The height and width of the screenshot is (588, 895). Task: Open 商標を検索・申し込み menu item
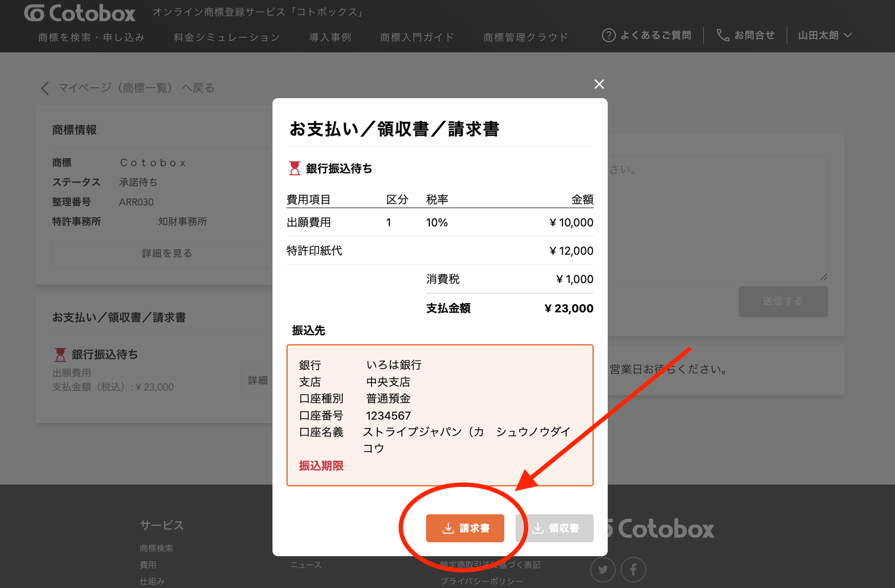(x=91, y=37)
